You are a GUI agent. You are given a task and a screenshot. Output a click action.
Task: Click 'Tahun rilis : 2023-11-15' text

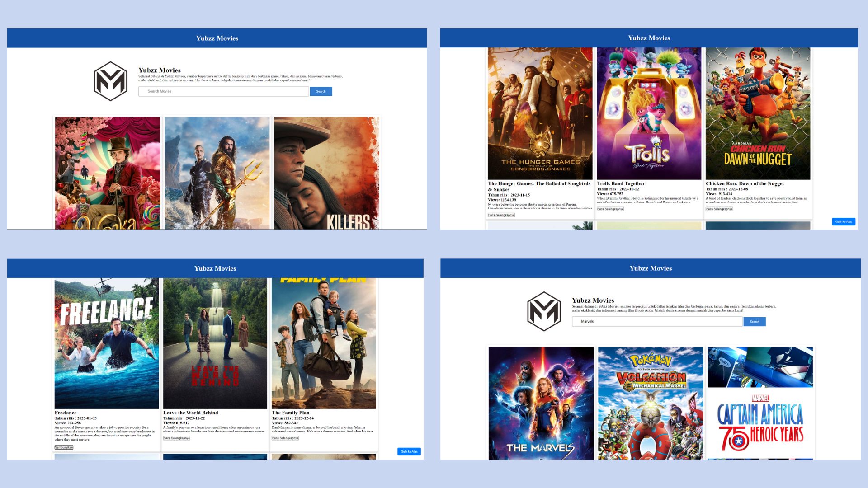(x=509, y=195)
